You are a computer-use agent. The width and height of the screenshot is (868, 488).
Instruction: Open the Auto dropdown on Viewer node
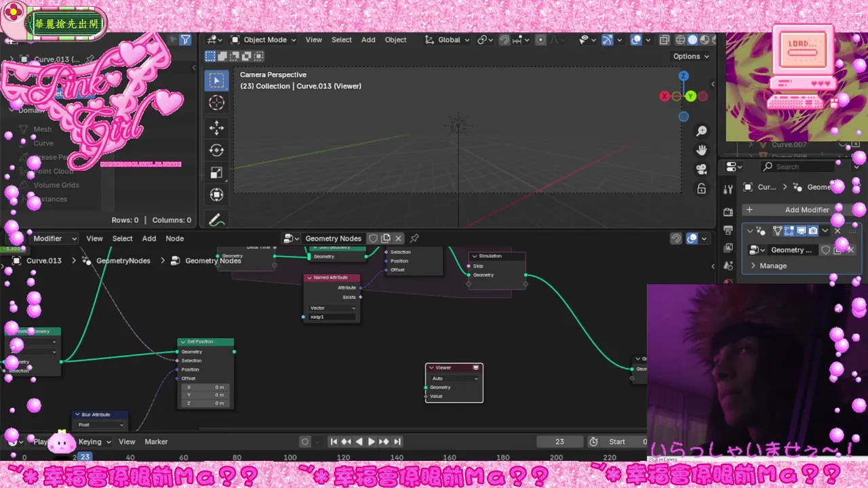tap(454, 378)
